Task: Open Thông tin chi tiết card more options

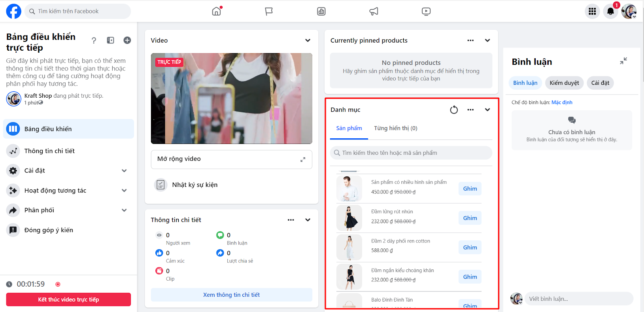Action: click(291, 220)
